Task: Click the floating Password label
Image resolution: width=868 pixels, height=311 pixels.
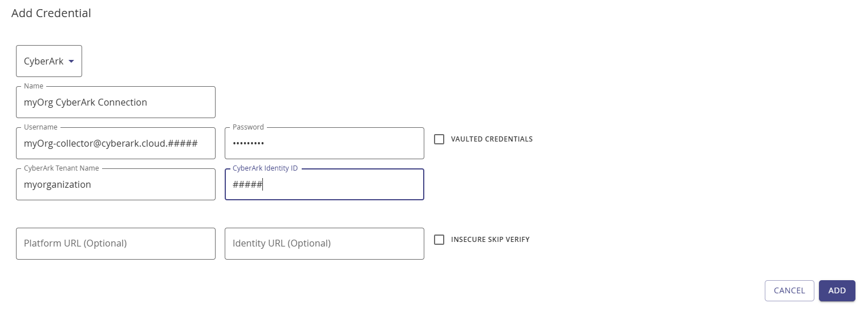Action: coord(248,127)
